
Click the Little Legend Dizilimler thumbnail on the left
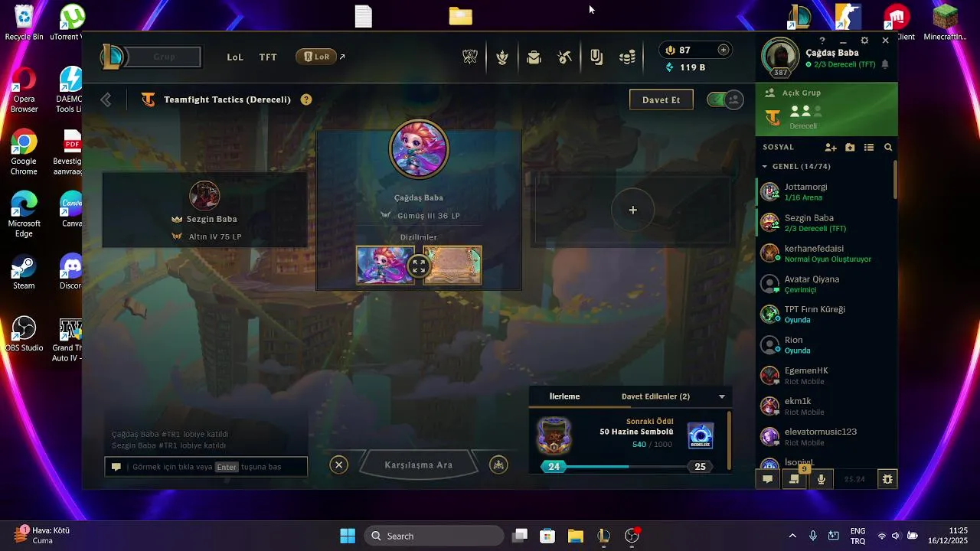[x=385, y=265]
